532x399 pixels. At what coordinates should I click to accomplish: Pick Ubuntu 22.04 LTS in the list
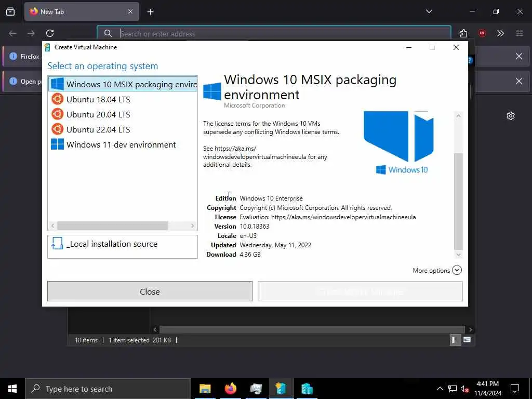pyautogui.click(x=123, y=129)
